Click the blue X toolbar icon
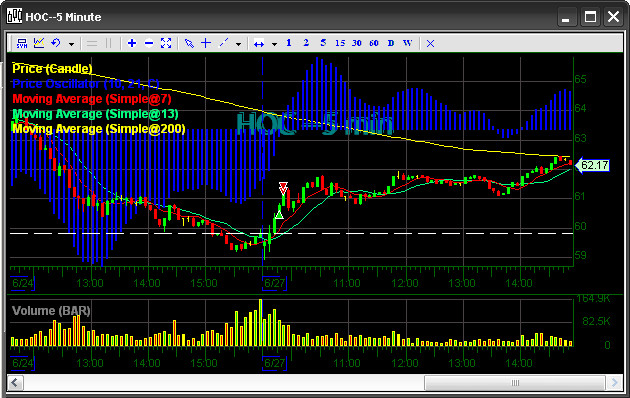Image resolution: width=630 pixels, height=398 pixels. pyautogui.click(x=430, y=43)
